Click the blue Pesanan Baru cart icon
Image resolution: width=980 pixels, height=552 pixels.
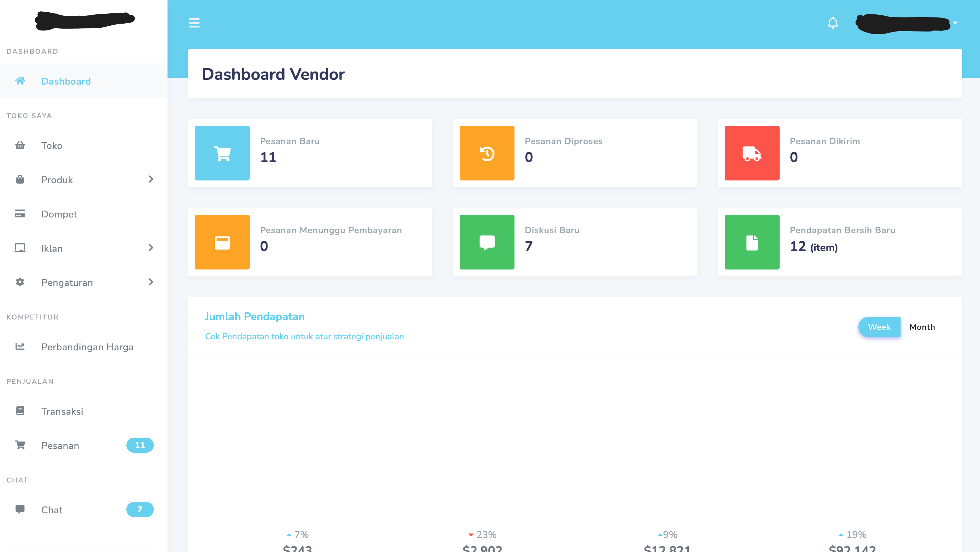coord(222,153)
